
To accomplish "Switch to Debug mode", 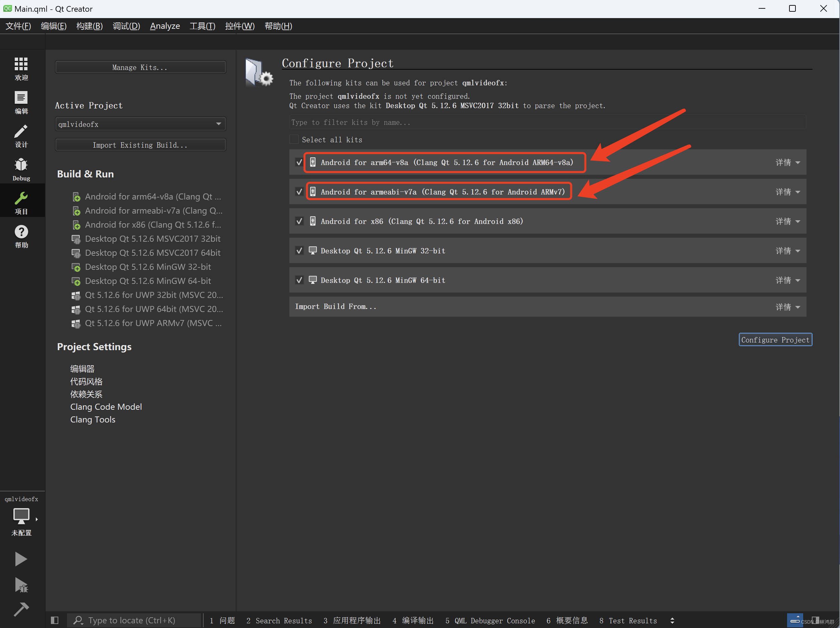I will [21, 169].
